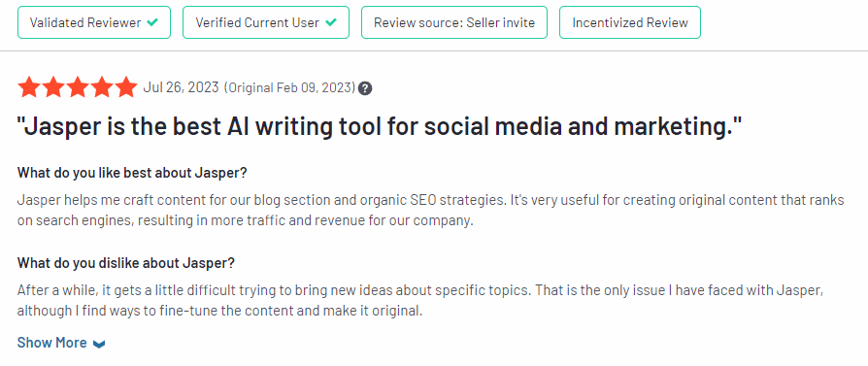Screen dimensions: 868x366
Task: Click the third orange rating star
Action: [x=78, y=87]
